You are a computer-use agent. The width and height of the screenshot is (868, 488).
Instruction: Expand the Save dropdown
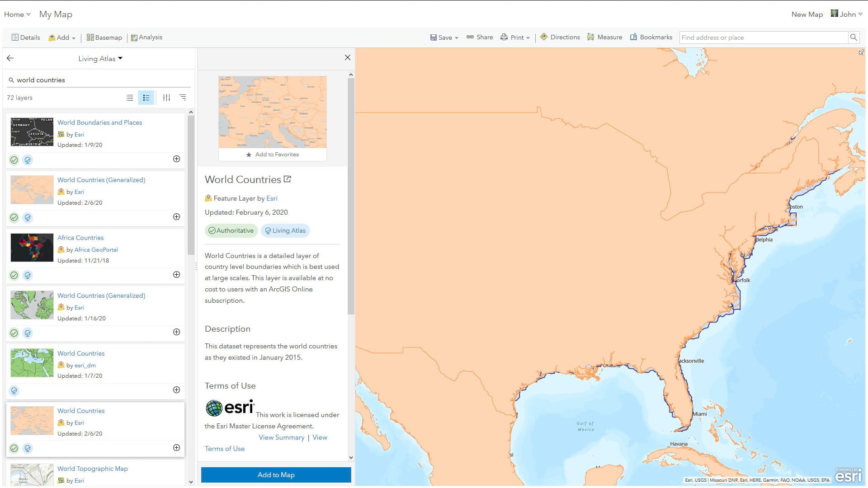pyautogui.click(x=444, y=38)
